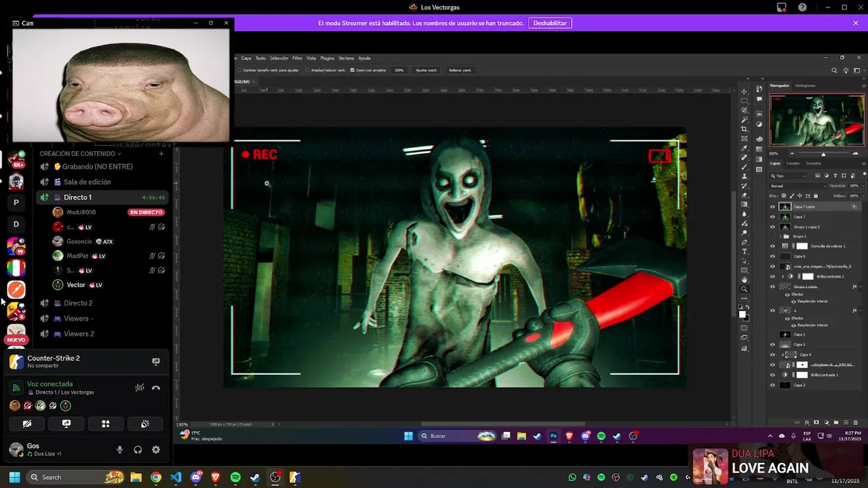Switch to the Canales tab
Screen dimensions: 868x488
tap(792, 163)
